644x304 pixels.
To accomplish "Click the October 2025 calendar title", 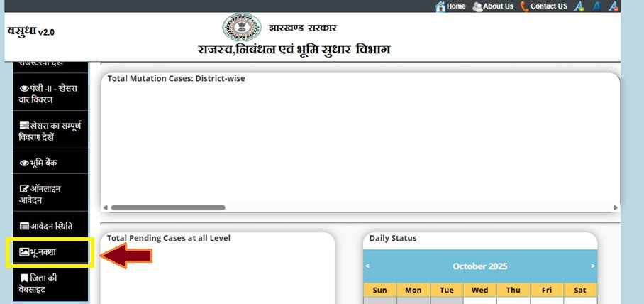I will (x=480, y=266).
